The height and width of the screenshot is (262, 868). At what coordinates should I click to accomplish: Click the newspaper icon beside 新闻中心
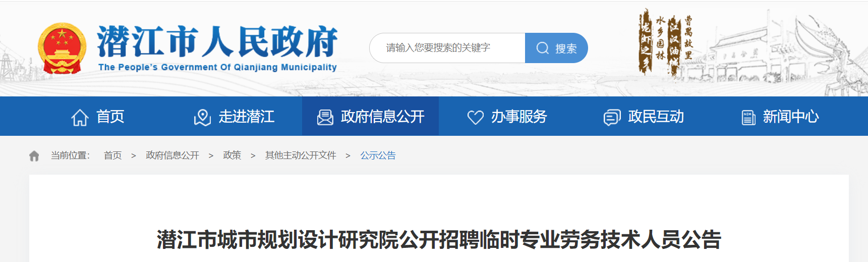pos(748,118)
